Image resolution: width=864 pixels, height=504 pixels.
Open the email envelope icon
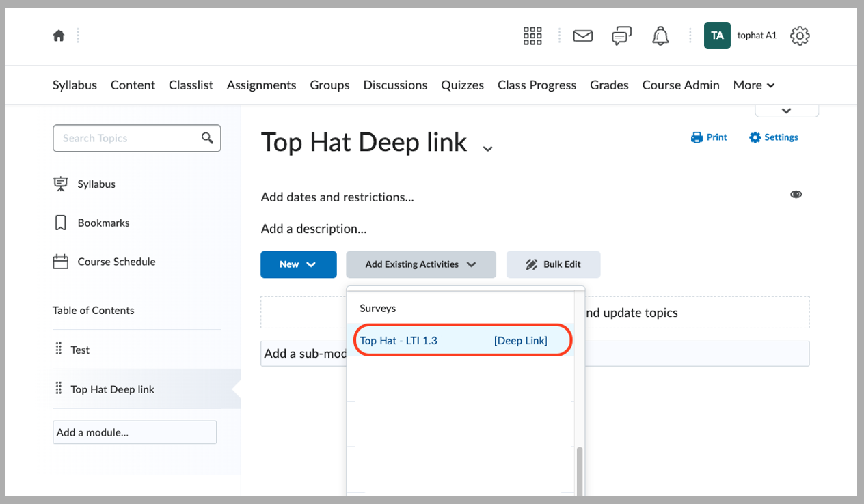click(582, 36)
